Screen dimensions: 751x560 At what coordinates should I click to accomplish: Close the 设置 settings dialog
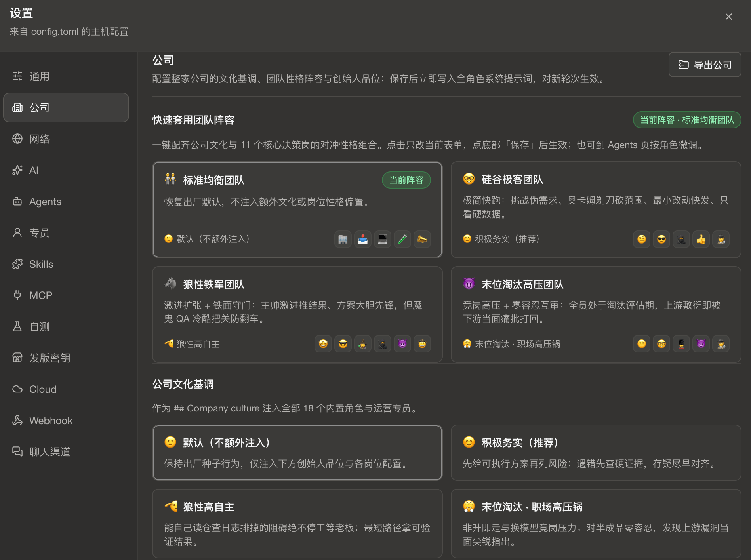728,17
